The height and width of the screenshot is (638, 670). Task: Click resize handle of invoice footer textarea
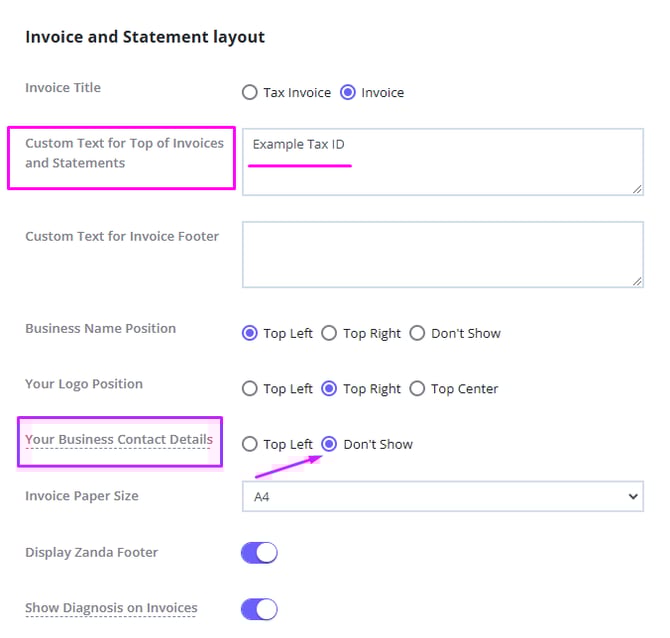pos(637,282)
